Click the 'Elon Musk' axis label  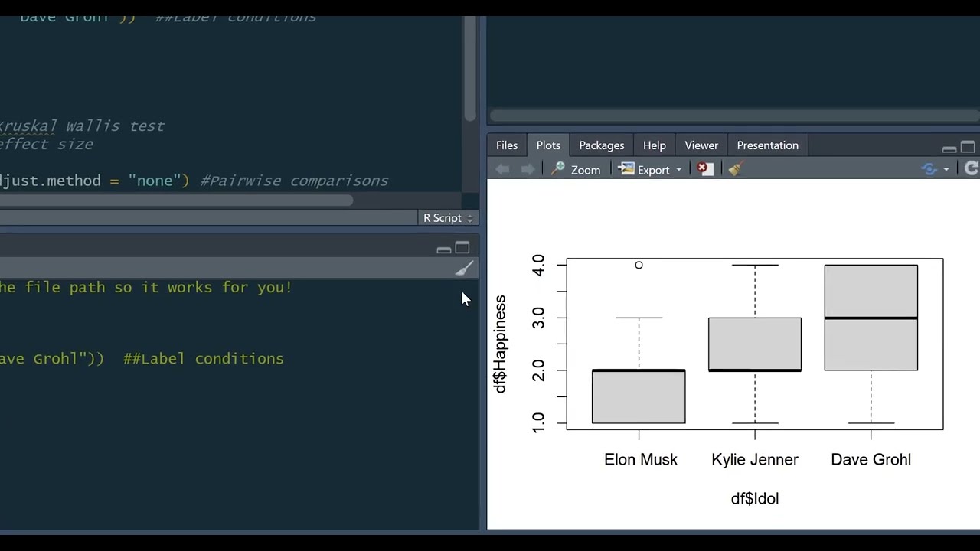click(641, 460)
